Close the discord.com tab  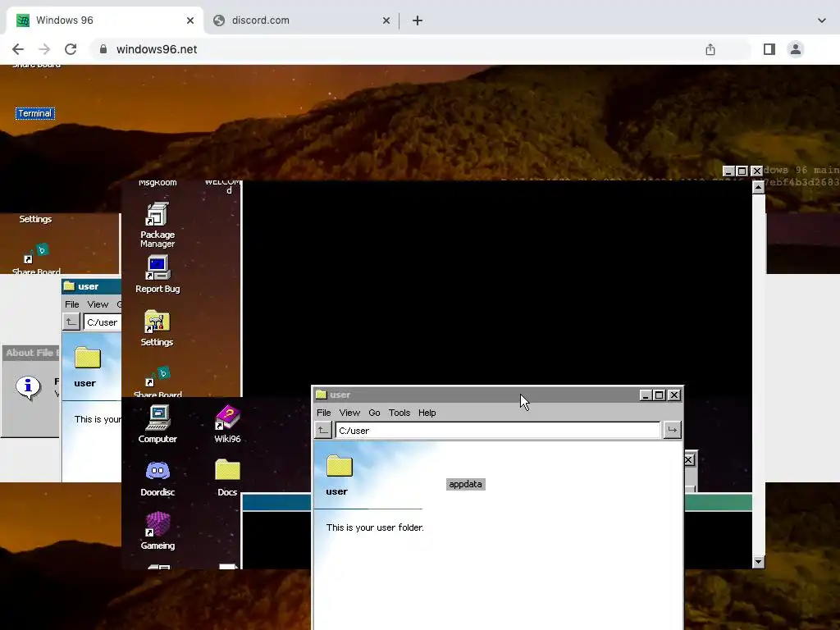coord(386,21)
